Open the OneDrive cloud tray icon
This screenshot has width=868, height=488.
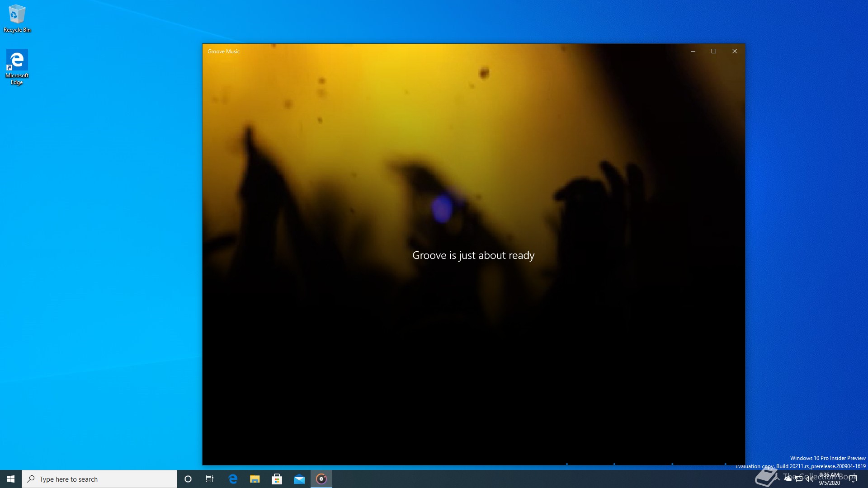[788, 479]
